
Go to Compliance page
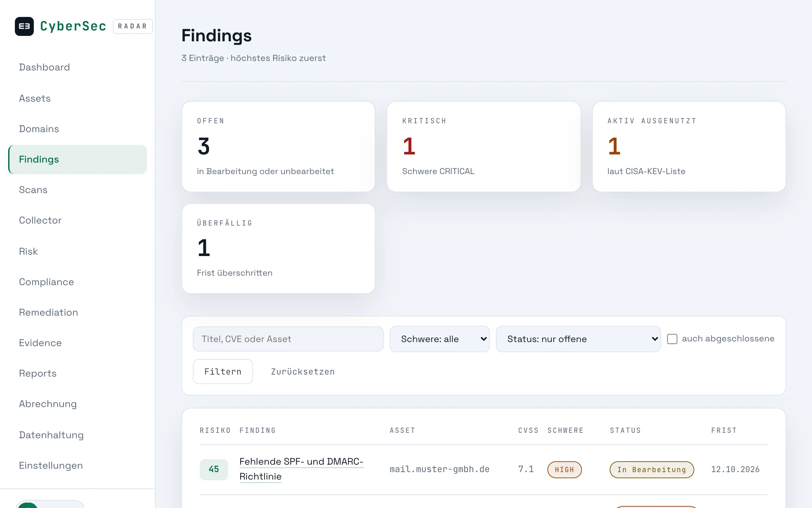[46, 282]
